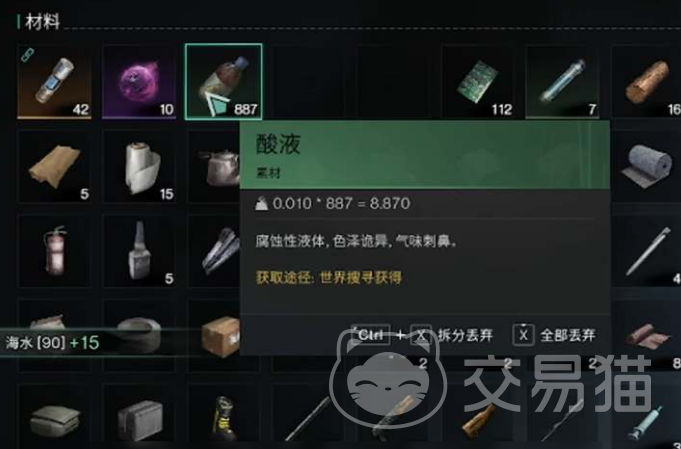Click the cardboard box item
Image resolution: width=681 pixels, height=449 pixels.
[221, 337]
